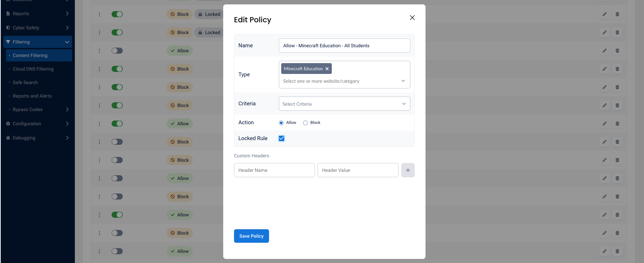Click the Save Policy button

(x=252, y=236)
